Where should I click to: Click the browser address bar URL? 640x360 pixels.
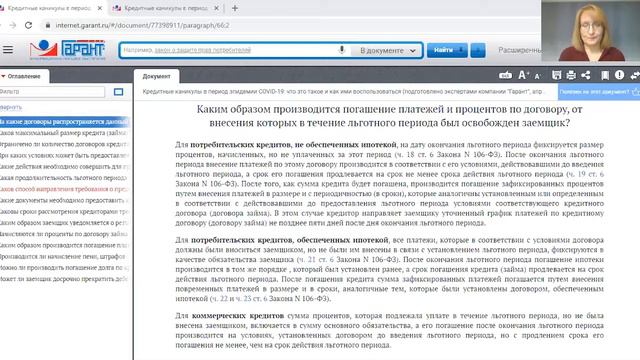[142, 25]
